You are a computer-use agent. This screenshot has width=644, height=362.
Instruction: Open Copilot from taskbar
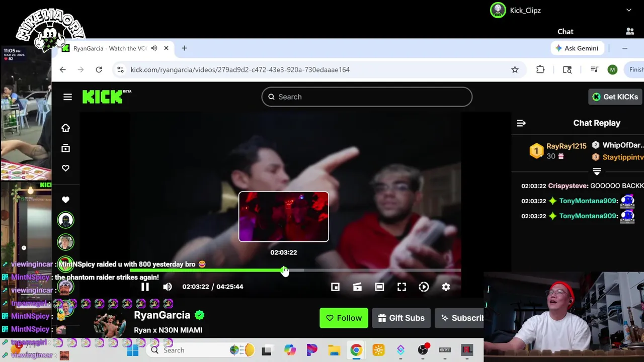(290, 350)
